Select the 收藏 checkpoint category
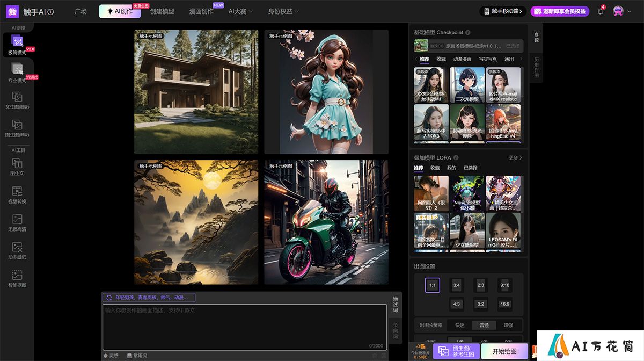The height and width of the screenshot is (361, 644). tap(441, 59)
